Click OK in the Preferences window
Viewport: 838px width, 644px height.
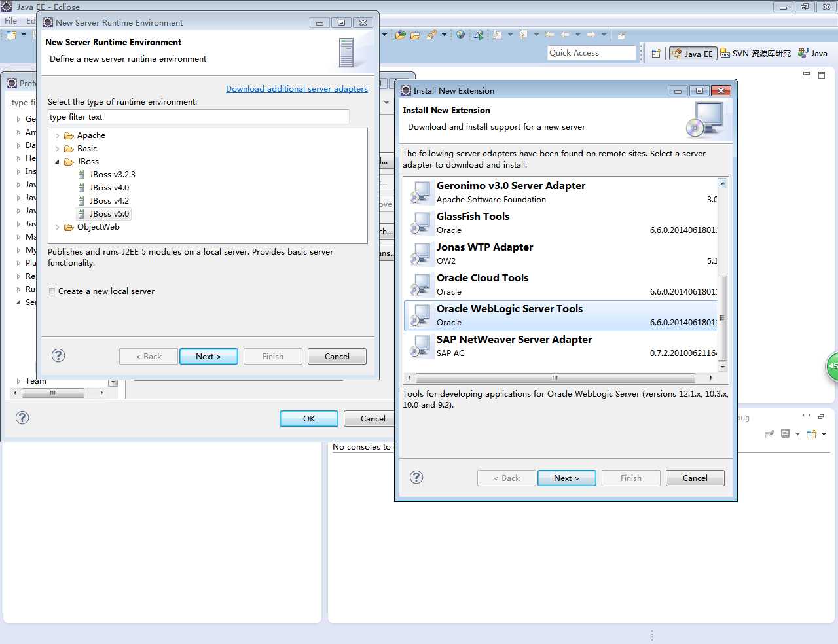pyautogui.click(x=309, y=418)
